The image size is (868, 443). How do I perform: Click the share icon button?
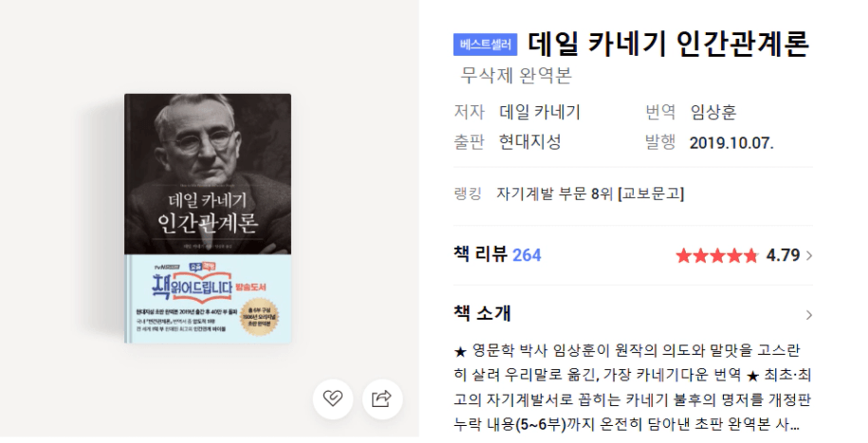click(382, 398)
